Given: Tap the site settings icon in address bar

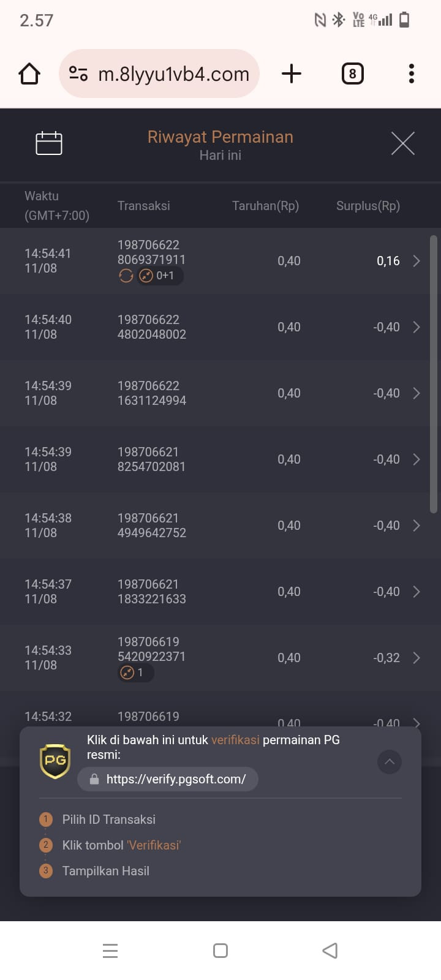Looking at the screenshot, I should tap(78, 74).
